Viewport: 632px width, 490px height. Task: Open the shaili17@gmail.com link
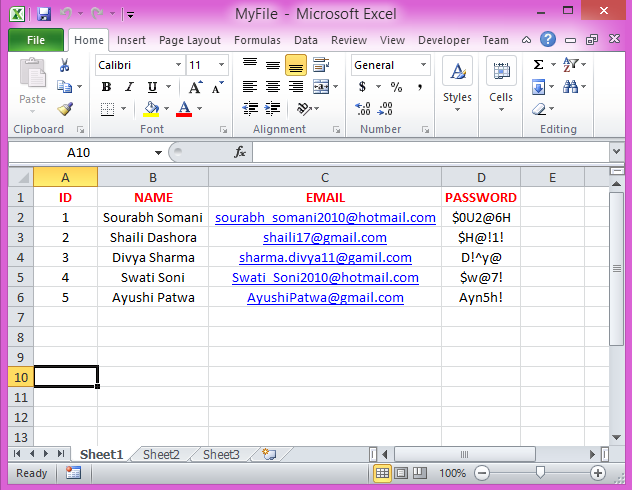coord(325,237)
